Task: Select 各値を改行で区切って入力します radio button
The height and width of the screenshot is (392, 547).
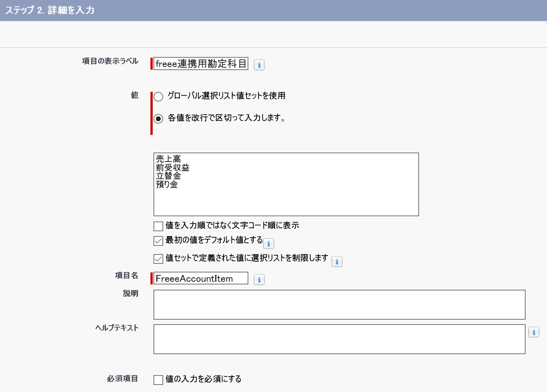Action: point(158,119)
